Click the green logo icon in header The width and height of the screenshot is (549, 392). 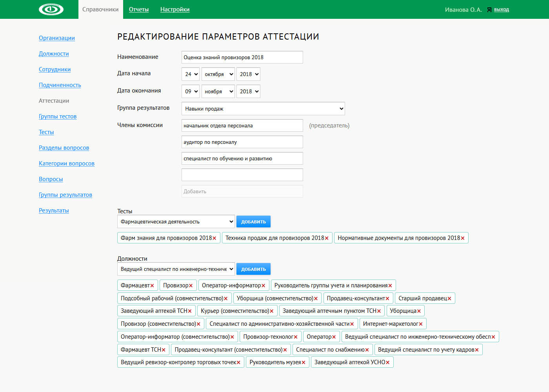(51, 9)
